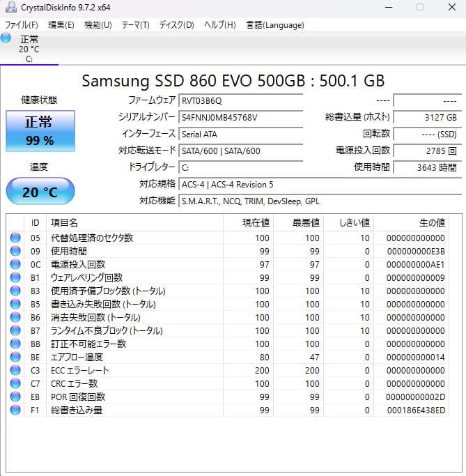Click status icon for ID B1 row

pos(15,277)
